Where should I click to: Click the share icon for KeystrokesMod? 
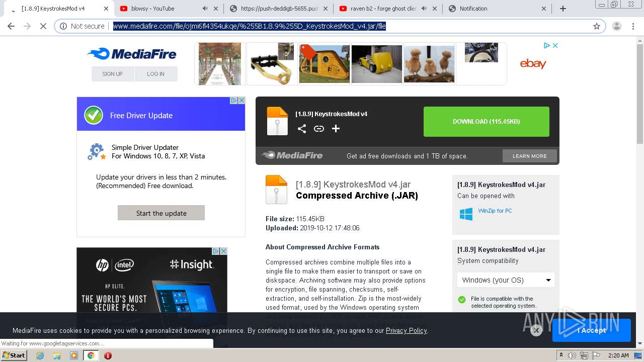(302, 129)
